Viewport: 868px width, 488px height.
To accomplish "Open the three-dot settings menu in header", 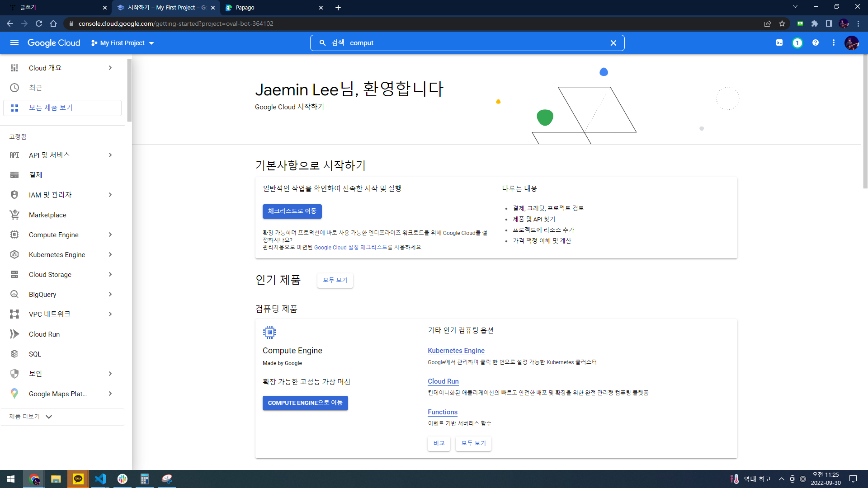I will [834, 43].
